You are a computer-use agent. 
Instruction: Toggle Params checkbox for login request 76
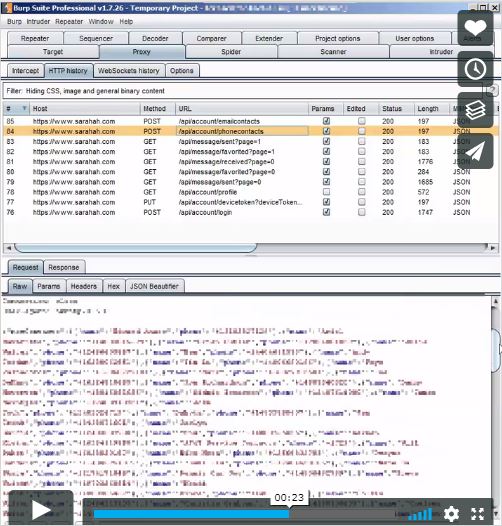point(326,212)
